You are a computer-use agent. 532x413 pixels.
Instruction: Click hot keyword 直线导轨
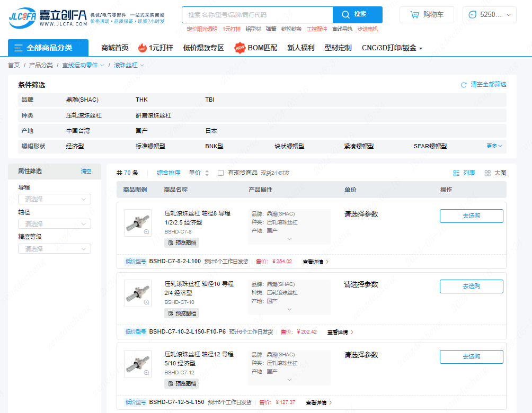(342, 29)
